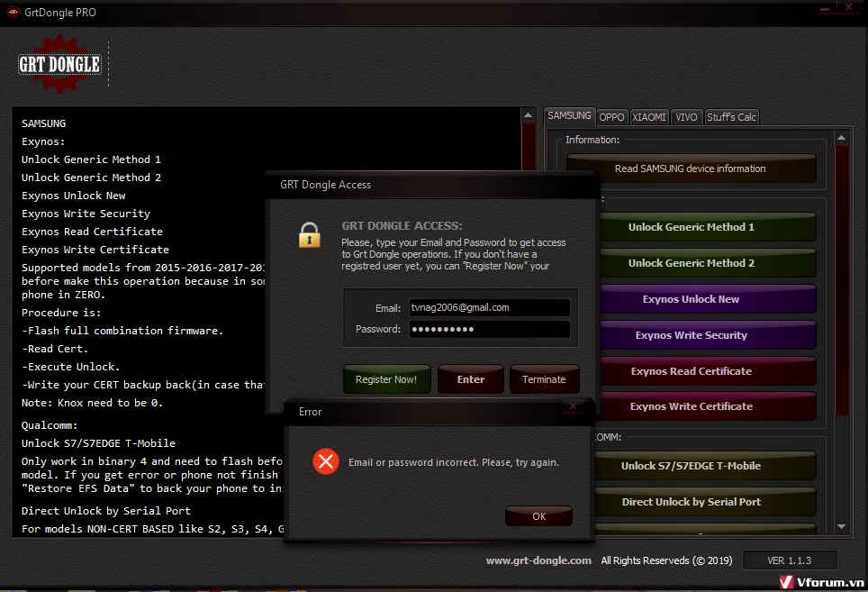Click log panel scroll up arrow
This screenshot has width=868, height=592.
(529, 115)
